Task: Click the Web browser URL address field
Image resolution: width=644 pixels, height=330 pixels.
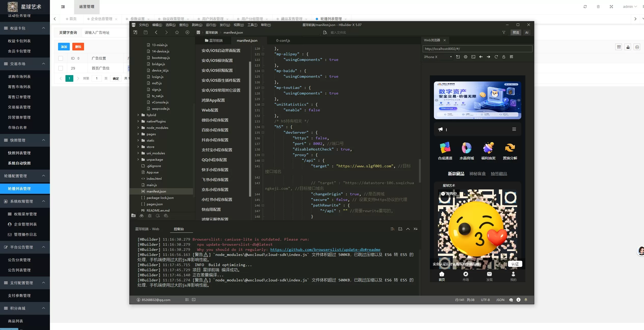Action: (x=477, y=49)
